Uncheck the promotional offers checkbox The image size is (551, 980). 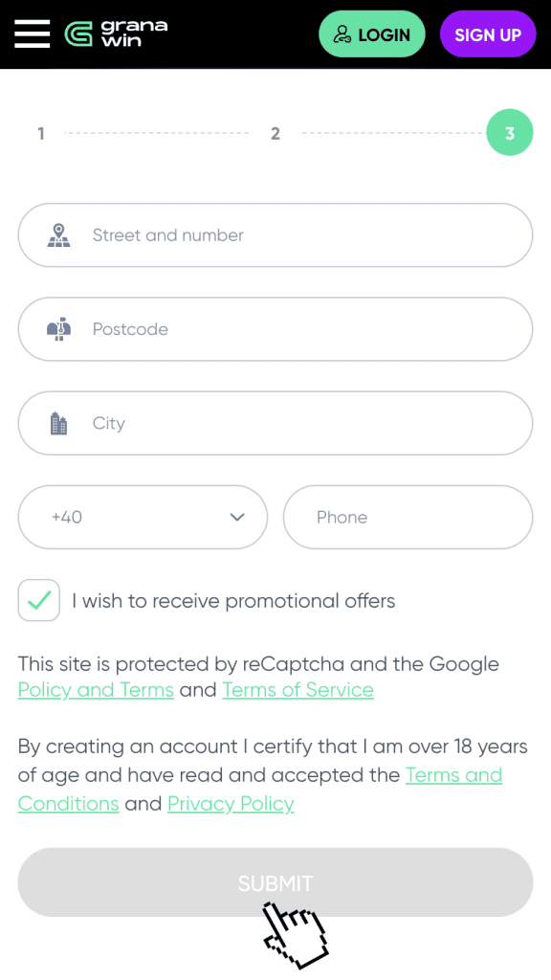(38, 601)
